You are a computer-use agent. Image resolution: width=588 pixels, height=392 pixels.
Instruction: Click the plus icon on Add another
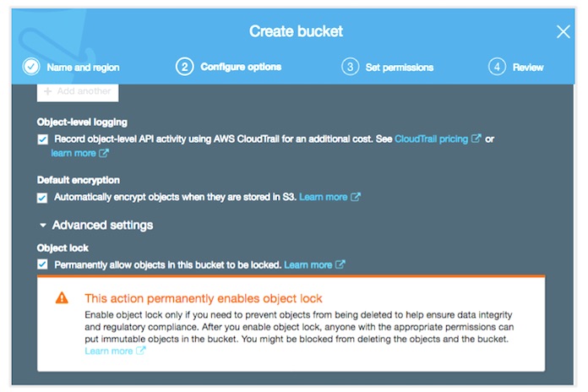47,91
